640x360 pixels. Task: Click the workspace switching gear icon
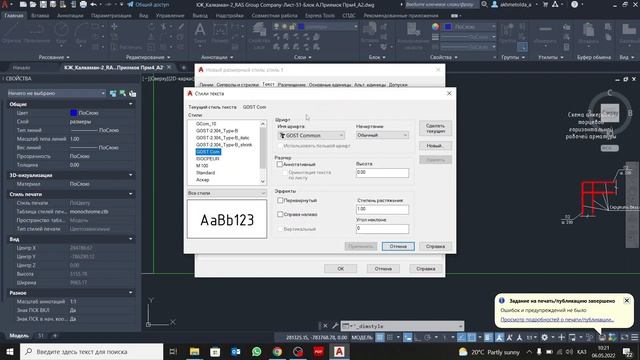pos(544,337)
